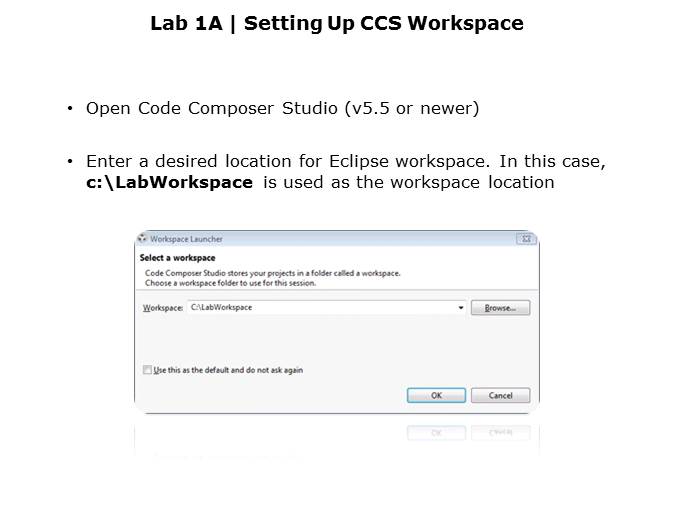Click the 'Use this as the default and do not ask again' label
The image size is (674, 506).
(x=228, y=370)
